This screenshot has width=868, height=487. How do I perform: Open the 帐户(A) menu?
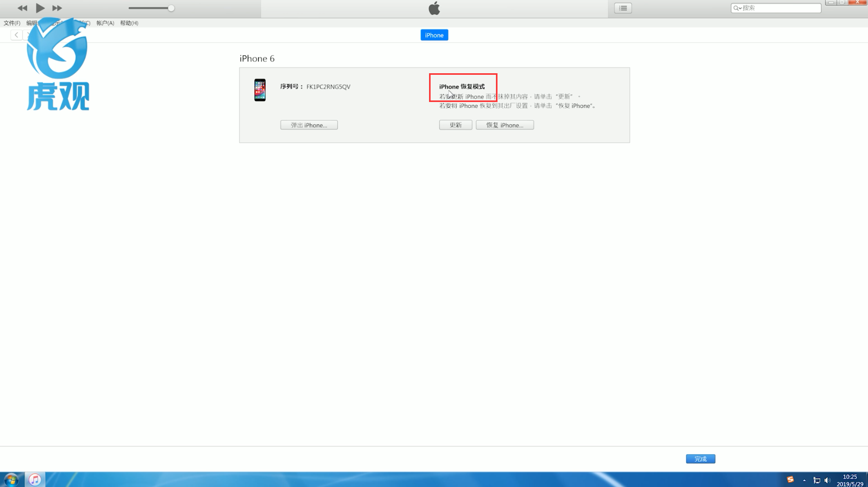[x=105, y=23]
